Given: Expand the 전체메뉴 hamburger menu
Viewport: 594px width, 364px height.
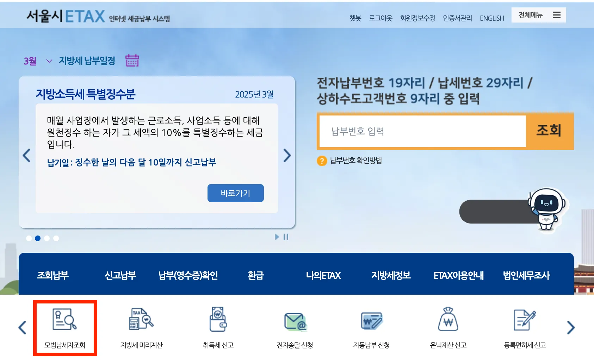Looking at the screenshot, I should (557, 15).
